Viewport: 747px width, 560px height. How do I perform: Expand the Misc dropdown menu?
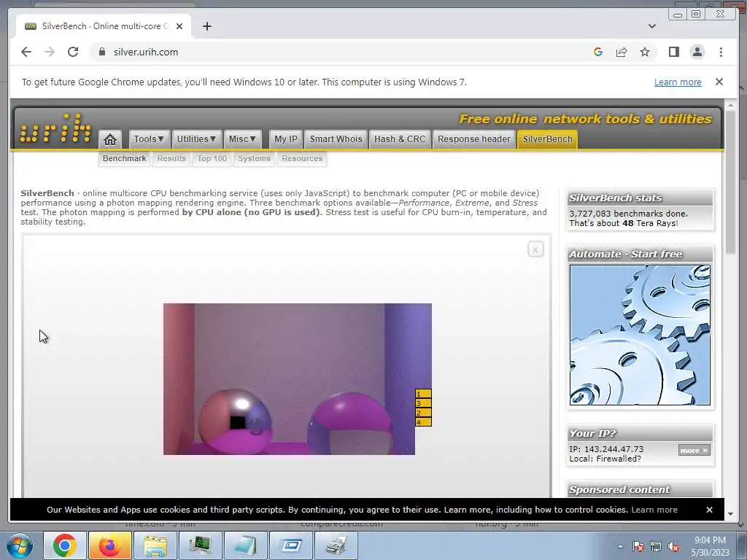[242, 139]
